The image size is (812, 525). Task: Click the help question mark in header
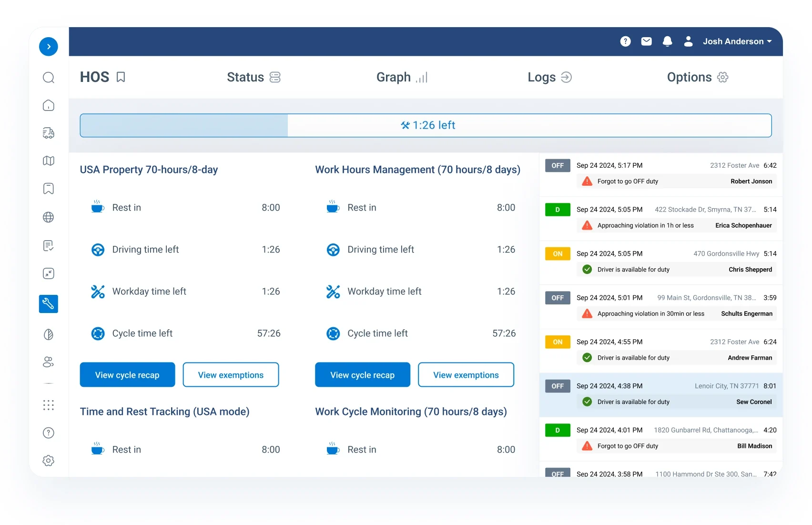[625, 41]
